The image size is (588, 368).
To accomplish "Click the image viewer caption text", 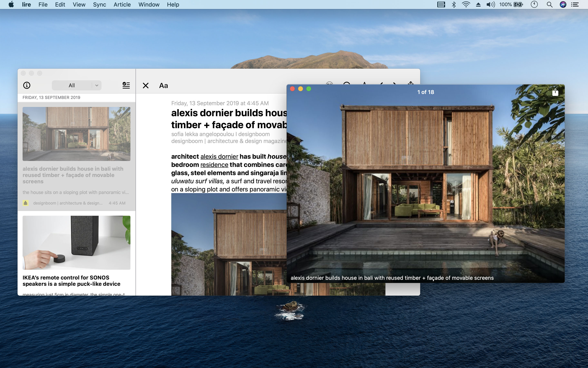I will click(x=392, y=278).
